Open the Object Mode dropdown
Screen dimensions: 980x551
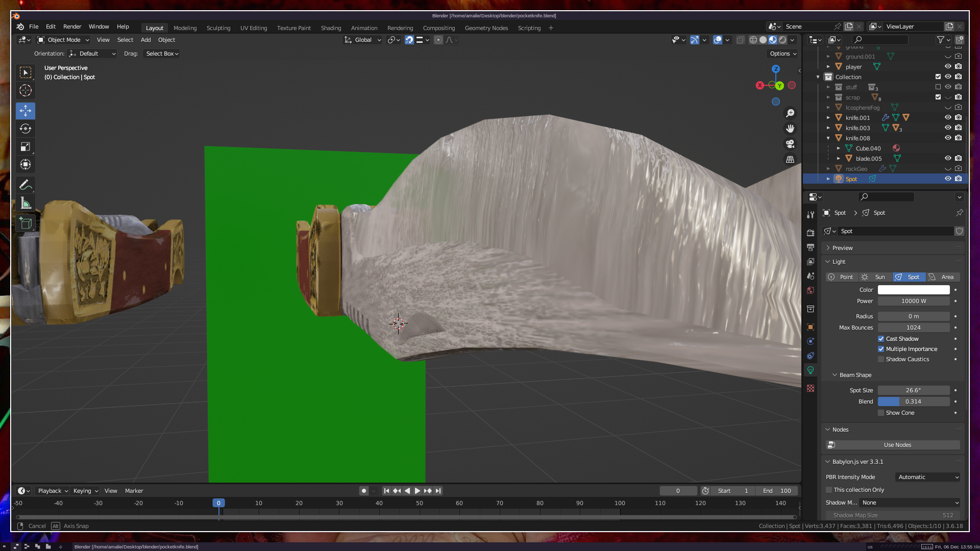(x=63, y=40)
